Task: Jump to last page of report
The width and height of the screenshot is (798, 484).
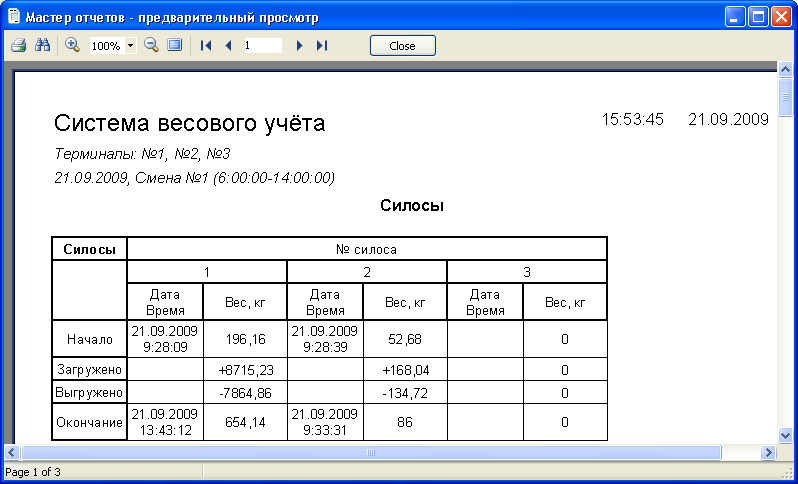Action: coord(321,46)
